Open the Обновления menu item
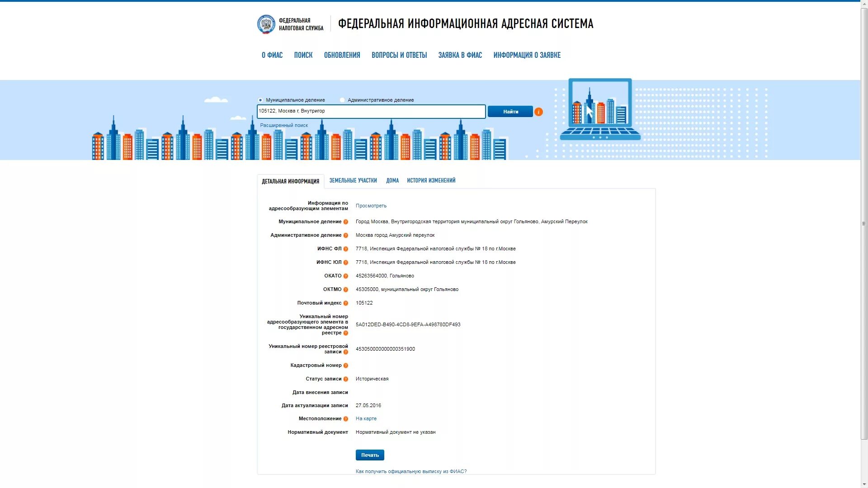868x488 pixels. pos(342,55)
